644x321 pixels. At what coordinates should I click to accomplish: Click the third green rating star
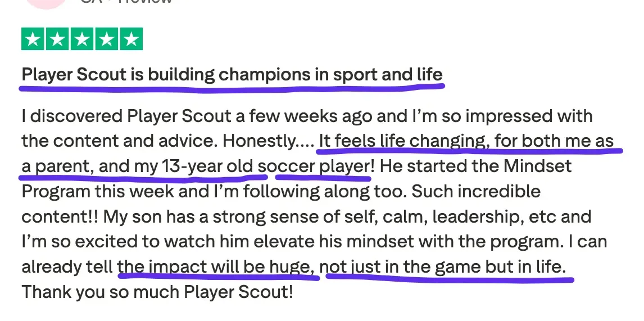(x=82, y=39)
